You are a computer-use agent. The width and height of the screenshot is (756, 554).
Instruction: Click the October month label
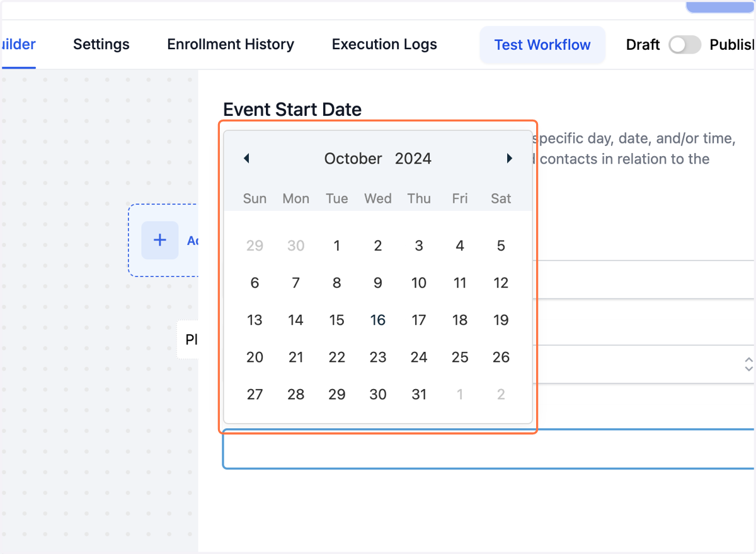pos(353,158)
